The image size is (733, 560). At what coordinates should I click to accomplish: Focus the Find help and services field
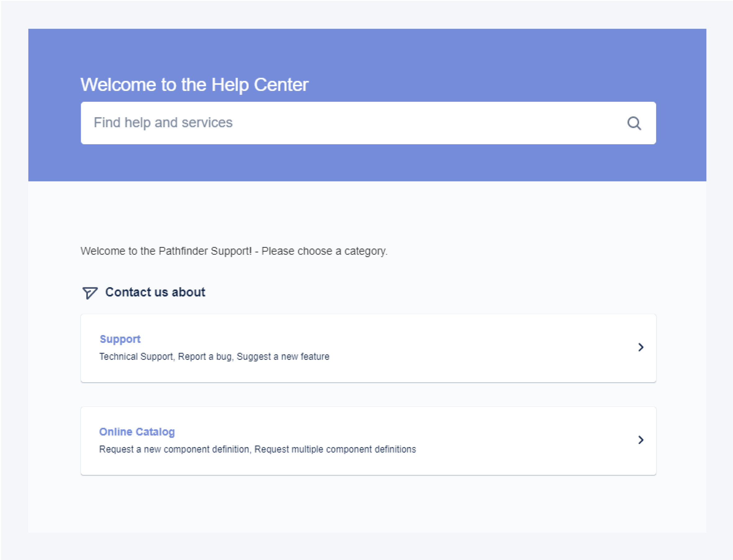click(x=333, y=123)
